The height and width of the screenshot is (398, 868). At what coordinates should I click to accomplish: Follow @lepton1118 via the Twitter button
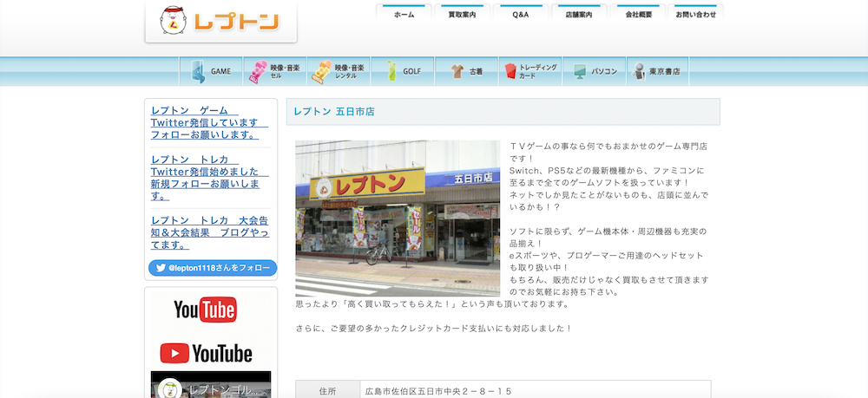[213, 269]
